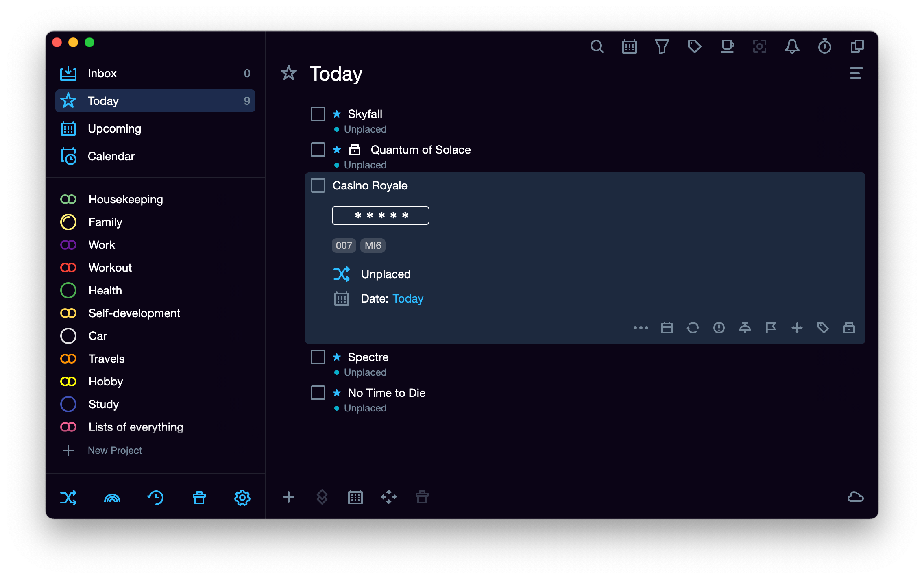Screen dimensions: 924x579
Task: Open Lists of everything project
Action: tap(155, 427)
